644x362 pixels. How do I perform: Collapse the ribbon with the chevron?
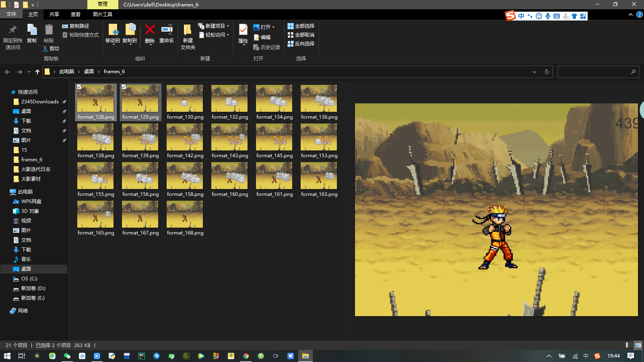point(631,14)
